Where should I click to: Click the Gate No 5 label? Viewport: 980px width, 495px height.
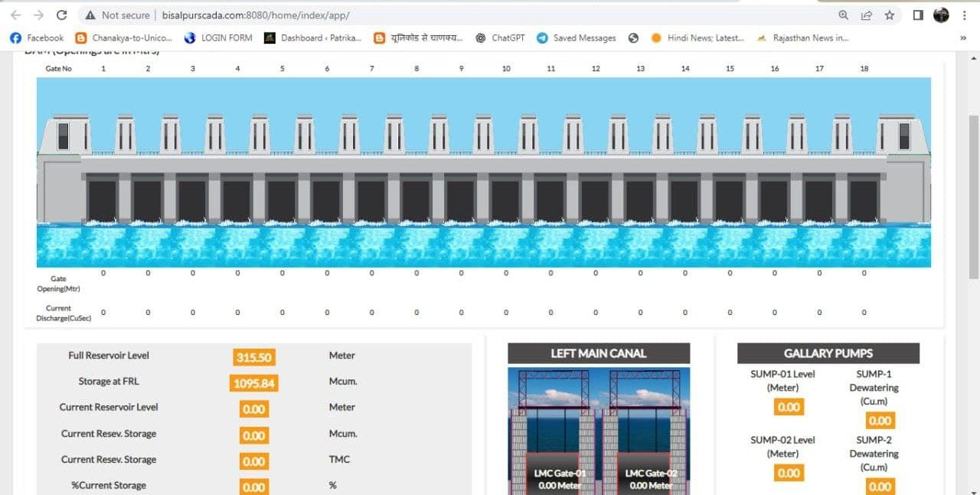283,69
